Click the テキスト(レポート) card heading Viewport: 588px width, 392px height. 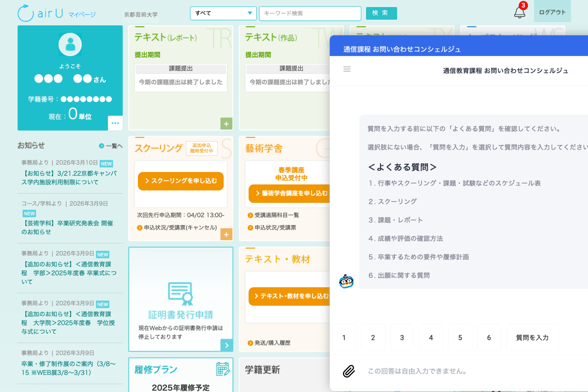pyautogui.click(x=166, y=38)
